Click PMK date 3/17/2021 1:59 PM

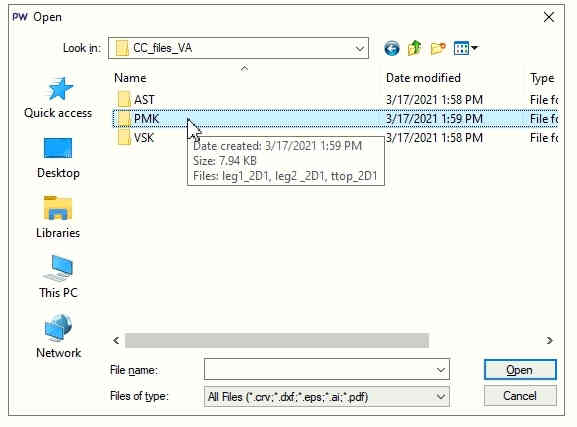point(434,119)
